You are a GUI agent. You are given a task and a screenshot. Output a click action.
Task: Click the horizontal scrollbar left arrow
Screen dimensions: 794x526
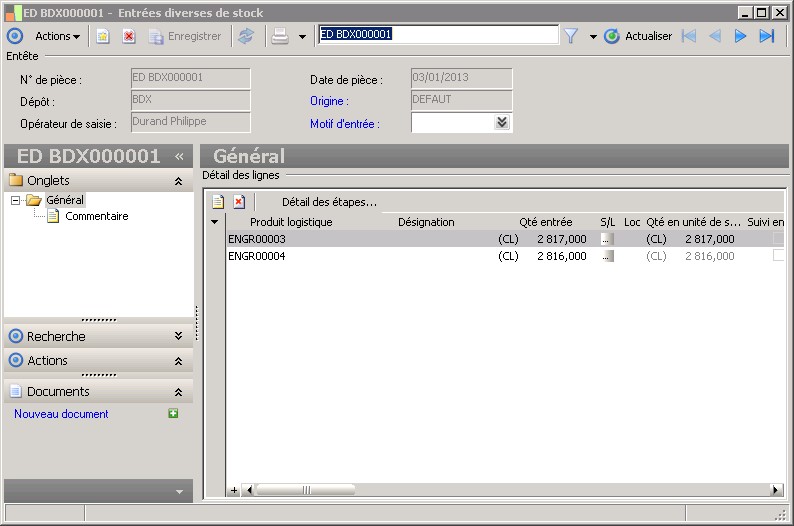coord(248,490)
